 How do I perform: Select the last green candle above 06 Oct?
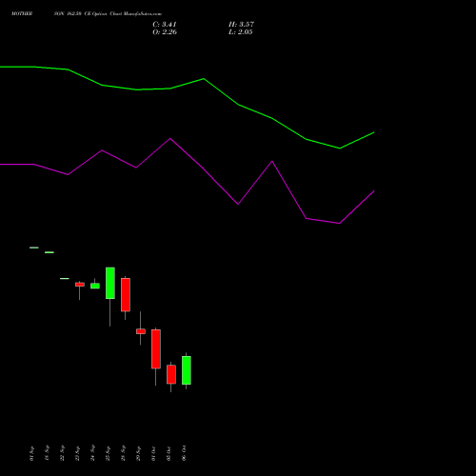[187, 370]
